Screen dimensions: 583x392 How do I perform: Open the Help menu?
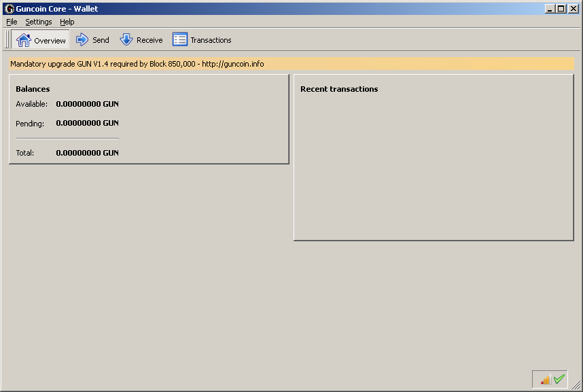(67, 22)
